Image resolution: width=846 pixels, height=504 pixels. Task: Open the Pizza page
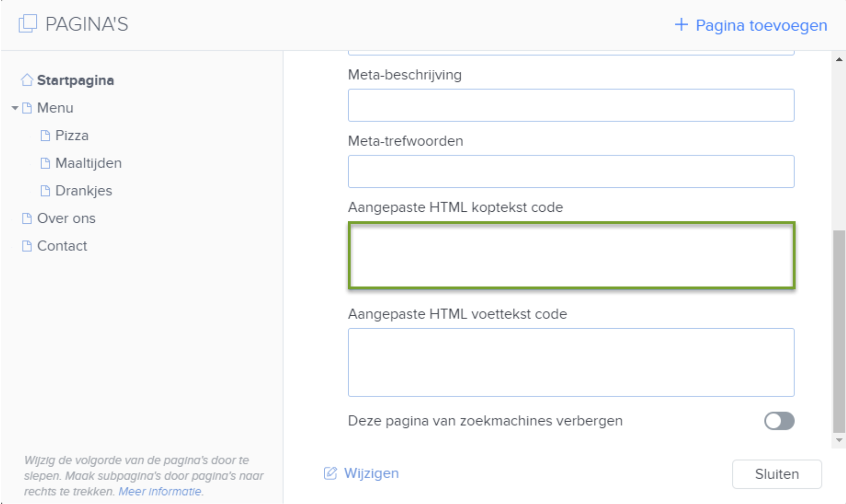pyautogui.click(x=71, y=135)
